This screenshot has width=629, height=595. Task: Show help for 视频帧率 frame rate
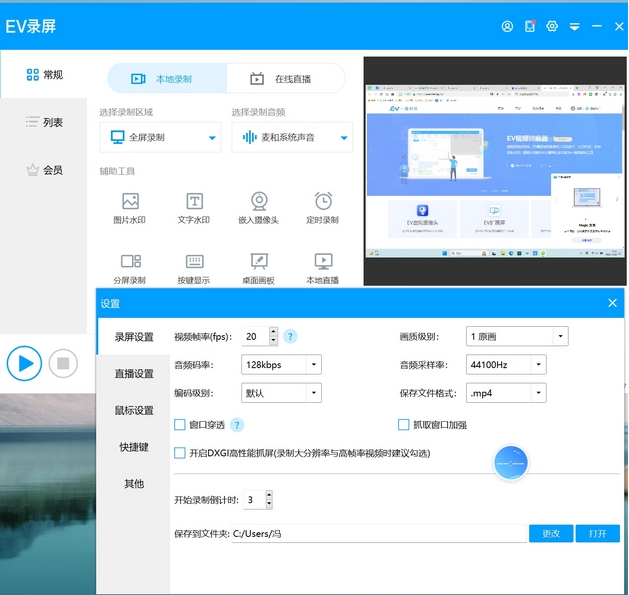coord(290,336)
